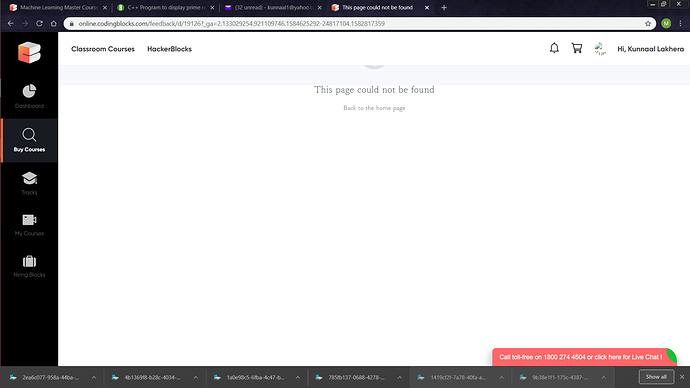690x388 pixels.
Task: Open the Chrome profile avatar M
Action: tap(666, 23)
